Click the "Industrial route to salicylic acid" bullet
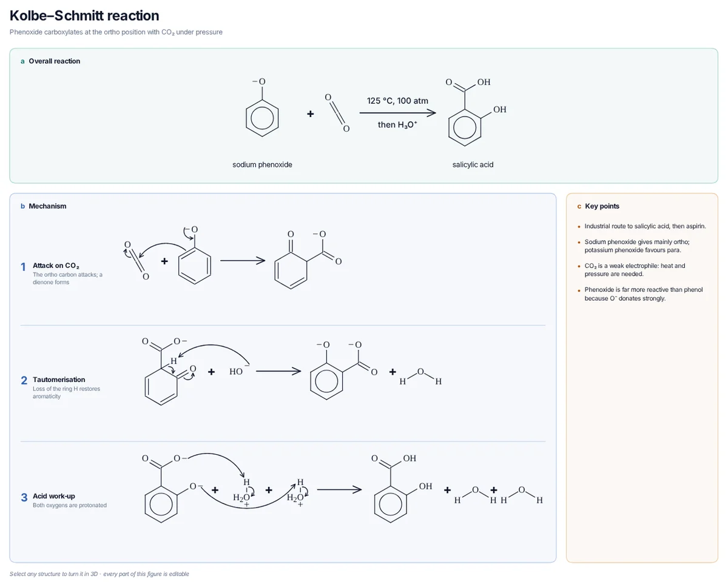 [x=645, y=226]
